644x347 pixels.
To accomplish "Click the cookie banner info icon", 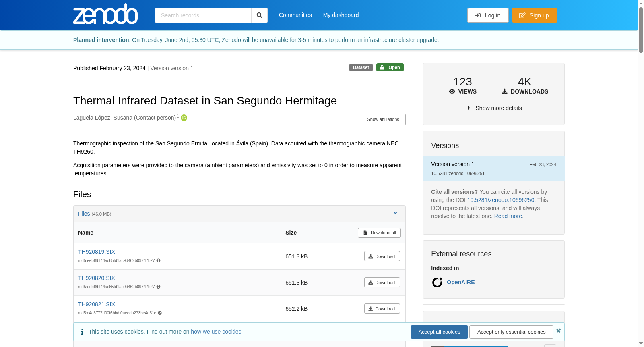I will (x=82, y=332).
